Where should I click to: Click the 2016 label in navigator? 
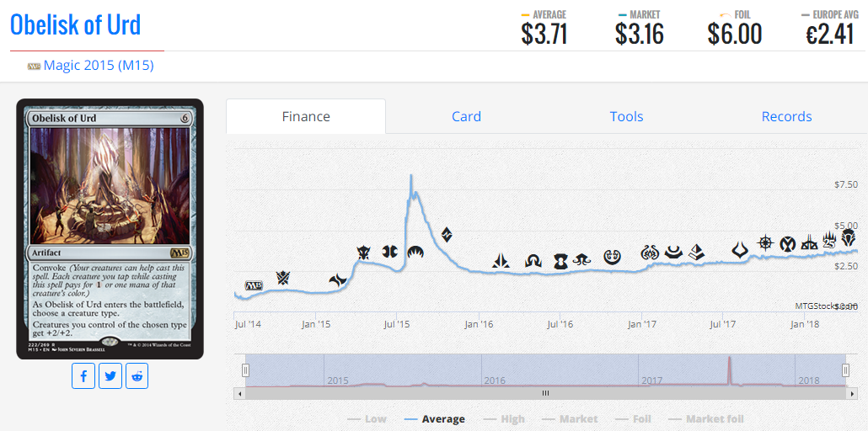coord(495,380)
